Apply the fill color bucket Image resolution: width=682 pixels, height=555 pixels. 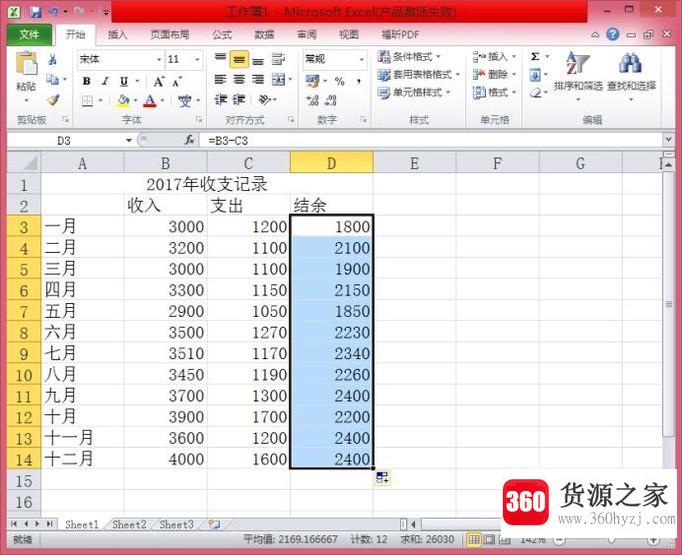pos(124,101)
